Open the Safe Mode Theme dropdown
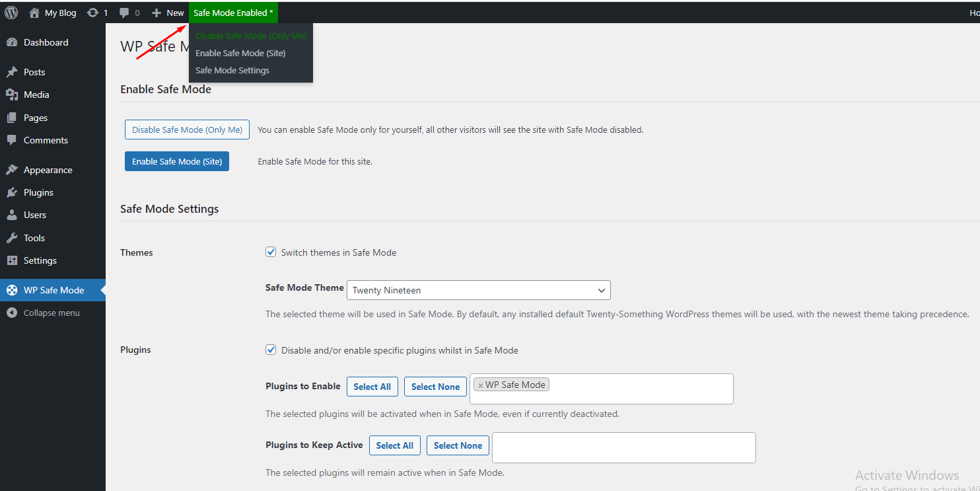This screenshot has height=491, width=980. [478, 290]
